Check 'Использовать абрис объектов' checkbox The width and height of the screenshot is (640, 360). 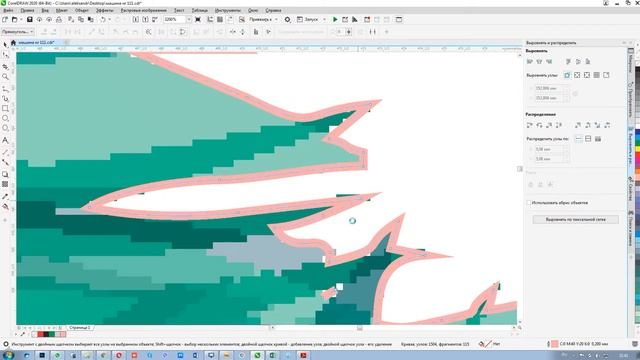tap(529, 202)
